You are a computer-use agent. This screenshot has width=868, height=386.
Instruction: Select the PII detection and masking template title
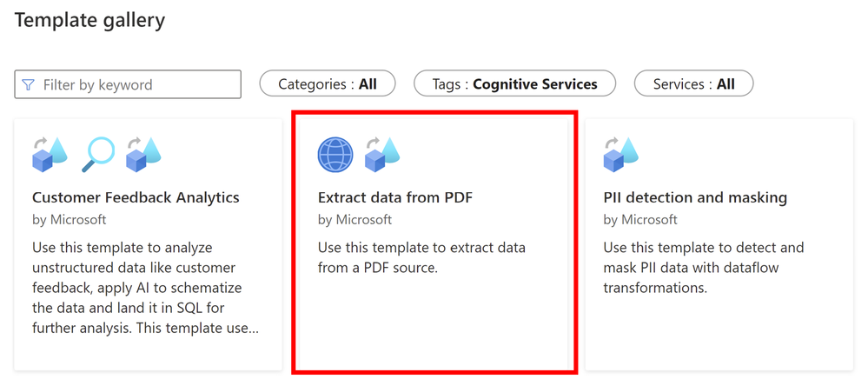695,197
